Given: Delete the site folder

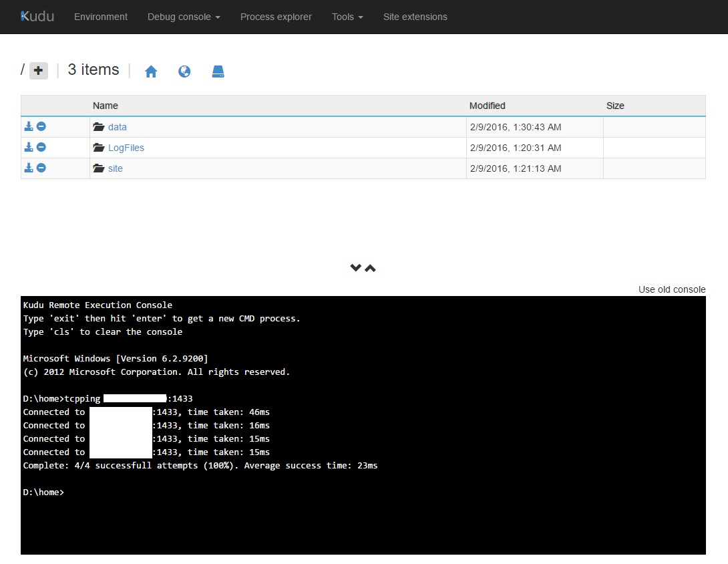Looking at the screenshot, I should coord(41,168).
